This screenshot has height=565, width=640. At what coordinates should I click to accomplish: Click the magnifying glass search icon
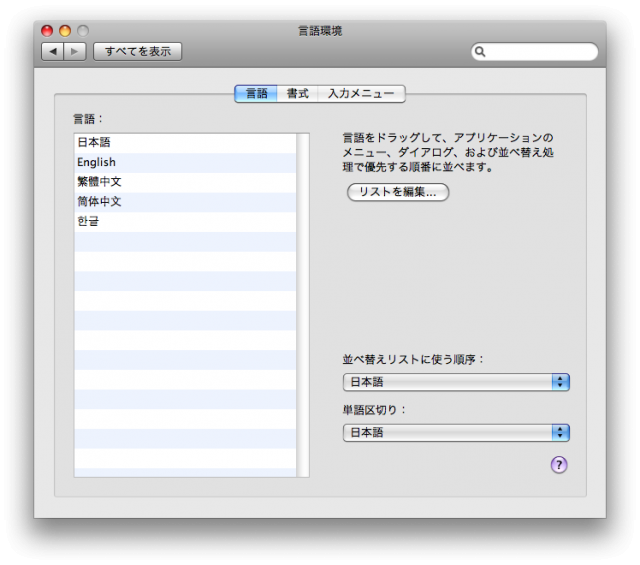coord(480,51)
